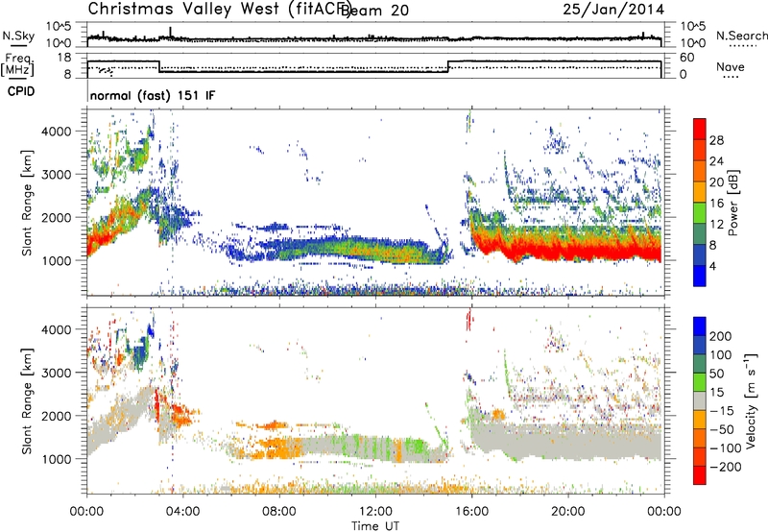Click the 'Nave' legend label
Viewport: 768px width, 532px height.
pos(730,67)
